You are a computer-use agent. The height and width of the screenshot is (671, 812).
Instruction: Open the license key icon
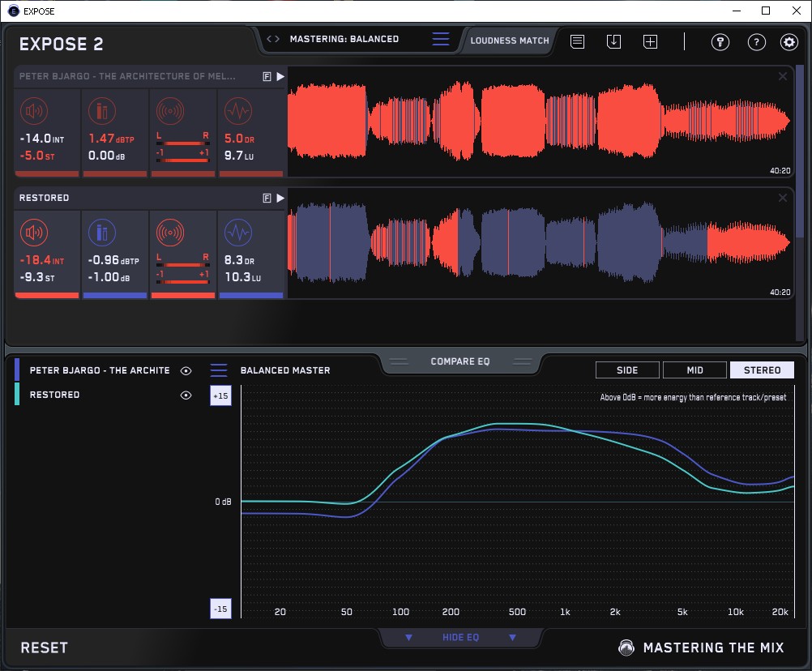click(720, 42)
